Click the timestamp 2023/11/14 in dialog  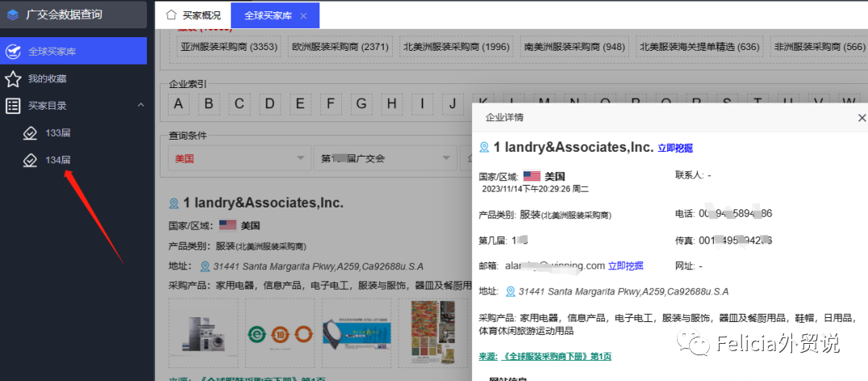[x=536, y=189]
